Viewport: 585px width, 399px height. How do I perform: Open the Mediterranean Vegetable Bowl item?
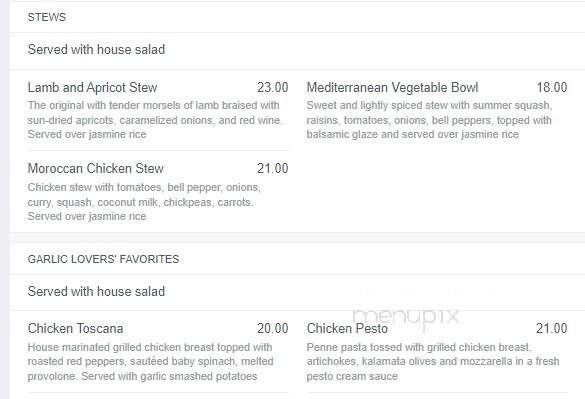coord(392,88)
